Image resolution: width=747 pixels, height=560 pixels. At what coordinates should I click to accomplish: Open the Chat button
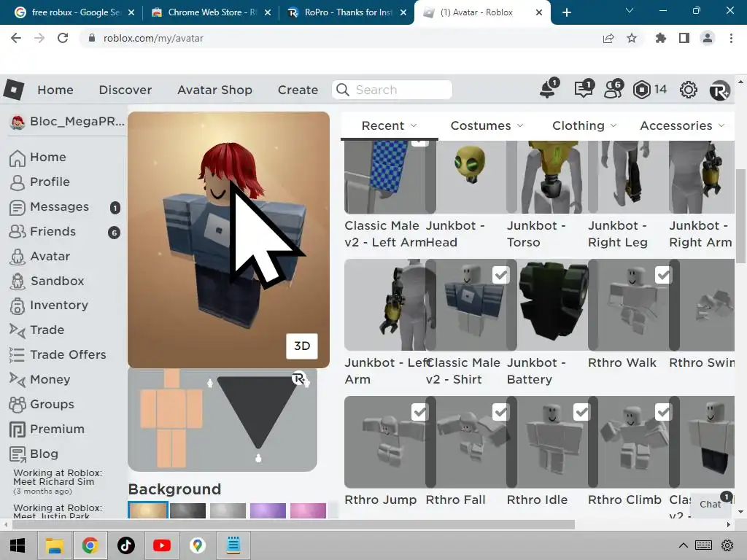(711, 505)
